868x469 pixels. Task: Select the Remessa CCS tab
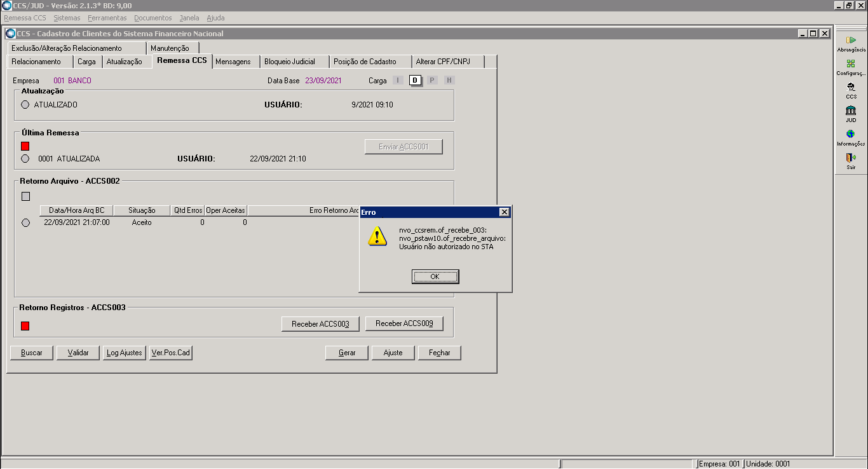click(182, 61)
